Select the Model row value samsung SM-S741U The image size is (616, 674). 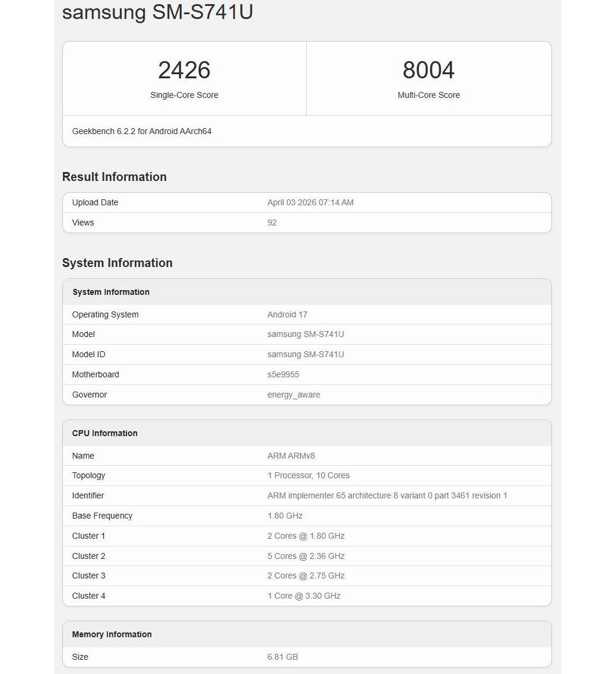point(306,334)
